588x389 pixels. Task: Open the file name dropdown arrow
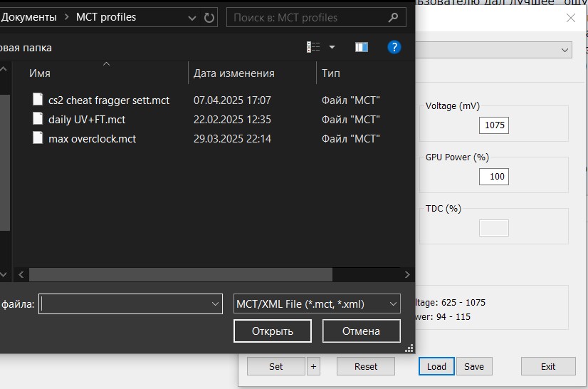click(216, 304)
